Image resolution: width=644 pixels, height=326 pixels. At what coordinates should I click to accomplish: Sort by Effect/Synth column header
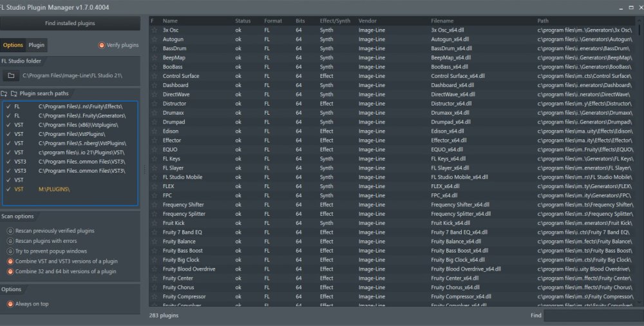tap(335, 21)
